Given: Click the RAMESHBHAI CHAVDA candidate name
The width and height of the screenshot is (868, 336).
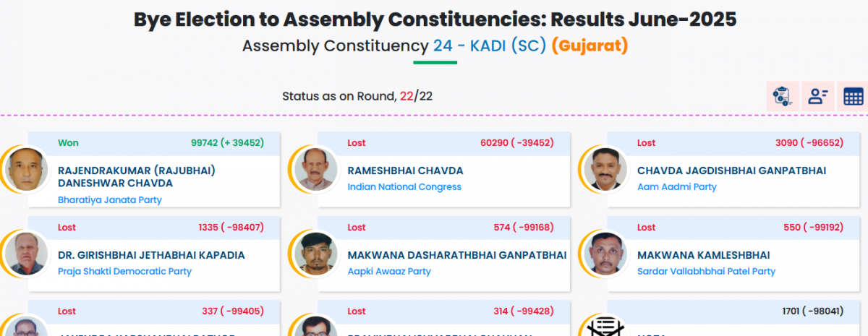Looking at the screenshot, I should [x=405, y=171].
